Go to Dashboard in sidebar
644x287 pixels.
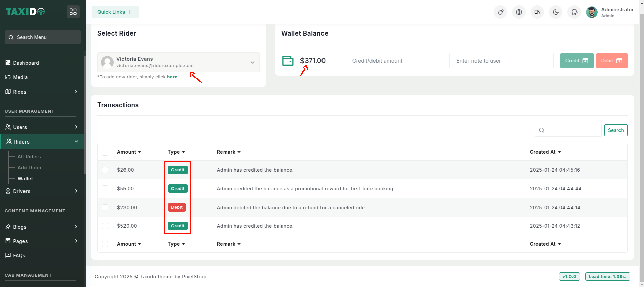pos(26,63)
